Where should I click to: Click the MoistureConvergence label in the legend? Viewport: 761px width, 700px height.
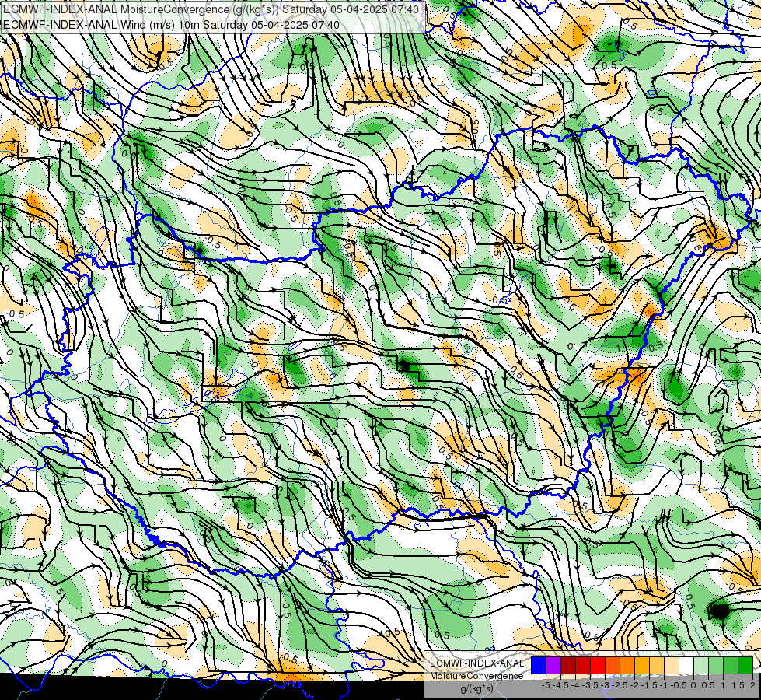tap(476, 676)
